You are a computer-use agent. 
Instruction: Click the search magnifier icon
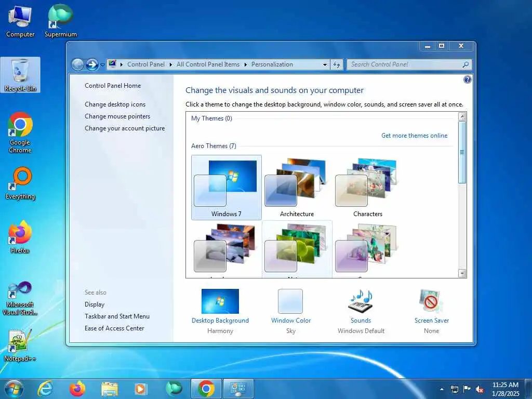point(465,64)
